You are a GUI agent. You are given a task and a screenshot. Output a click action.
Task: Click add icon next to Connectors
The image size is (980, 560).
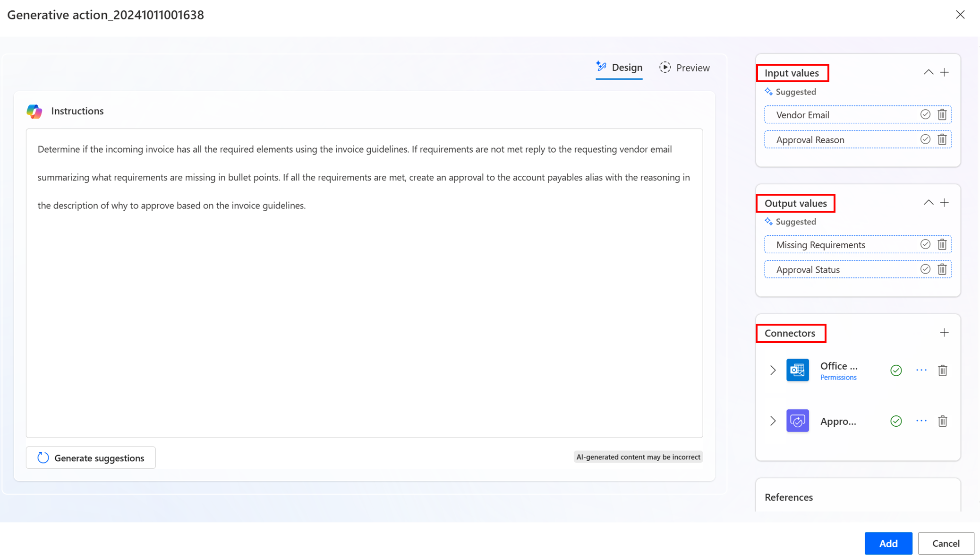coord(944,332)
